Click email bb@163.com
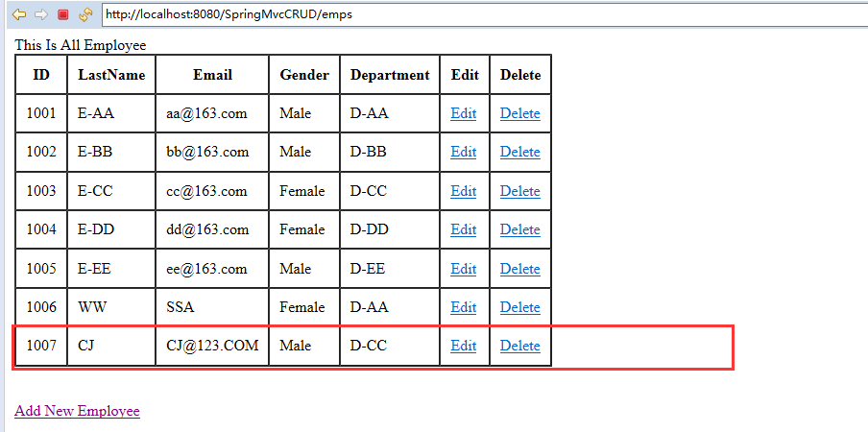 [207, 152]
